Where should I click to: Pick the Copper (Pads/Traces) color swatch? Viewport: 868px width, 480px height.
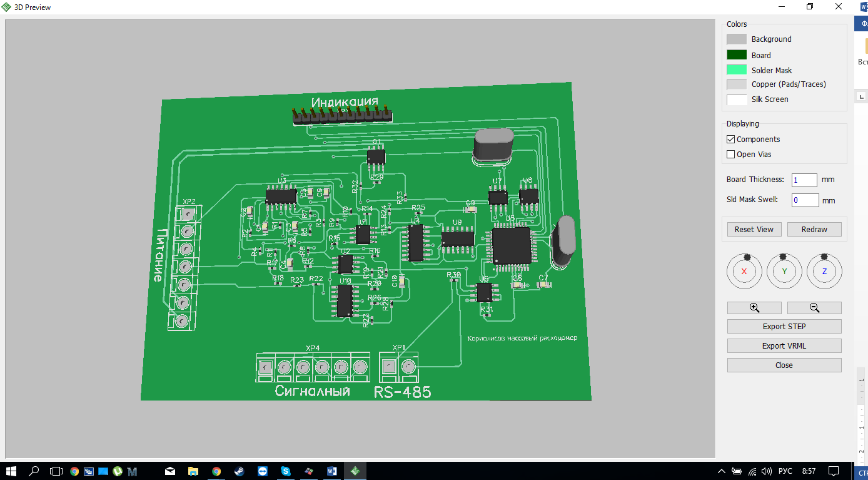pos(737,84)
